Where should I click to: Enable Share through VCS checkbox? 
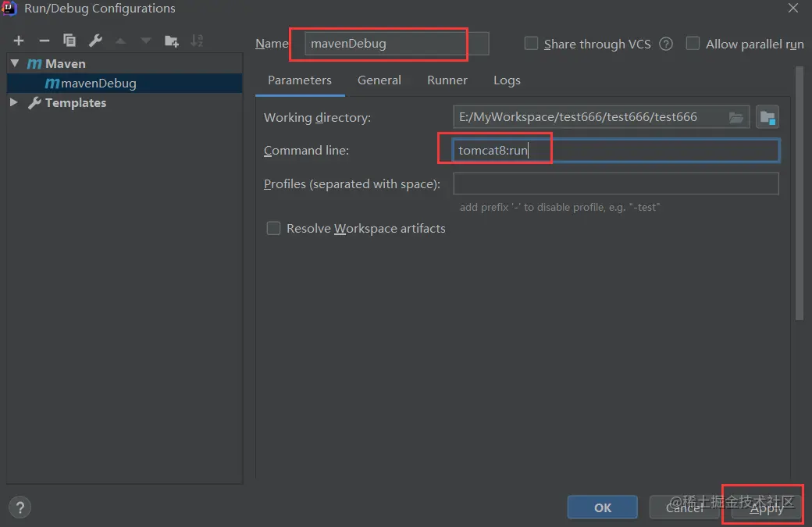coord(531,44)
